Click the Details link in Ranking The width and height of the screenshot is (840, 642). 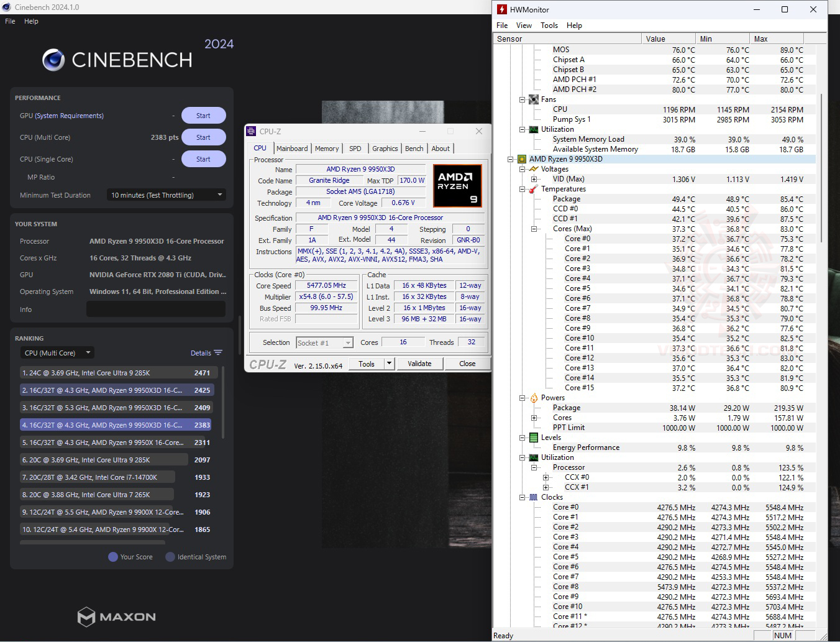[201, 353]
